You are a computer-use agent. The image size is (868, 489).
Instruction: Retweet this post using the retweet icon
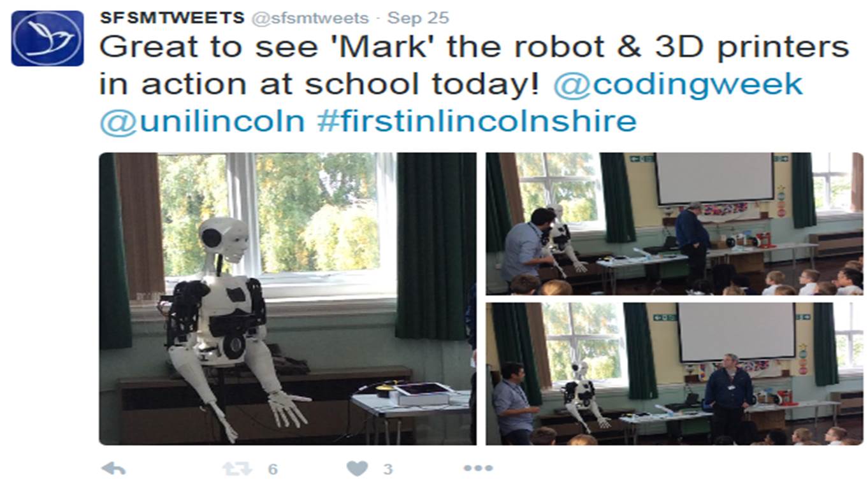point(236,469)
